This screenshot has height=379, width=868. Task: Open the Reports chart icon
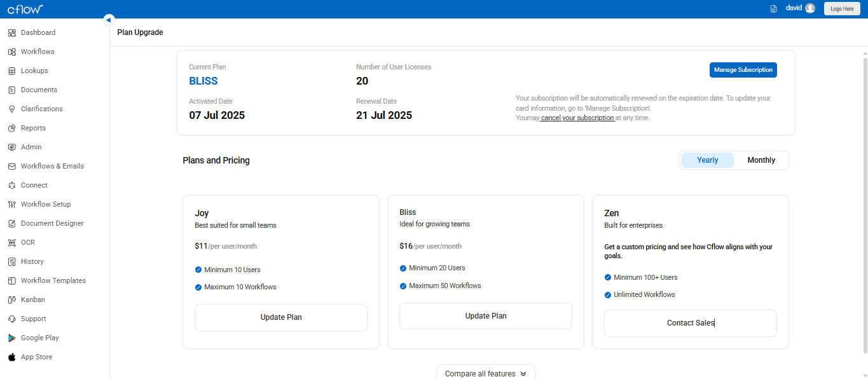coord(11,128)
